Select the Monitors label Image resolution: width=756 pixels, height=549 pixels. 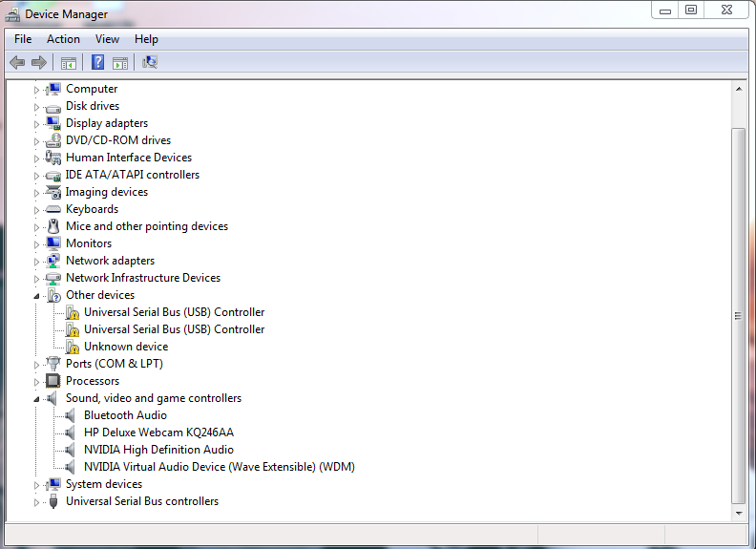pyautogui.click(x=89, y=243)
